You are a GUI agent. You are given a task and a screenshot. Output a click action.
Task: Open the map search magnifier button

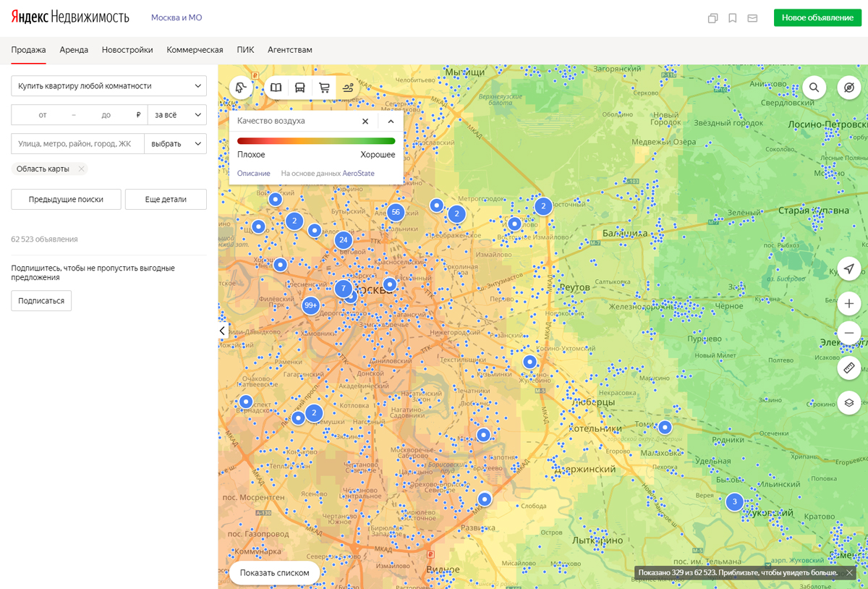click(x=814, y=88)
